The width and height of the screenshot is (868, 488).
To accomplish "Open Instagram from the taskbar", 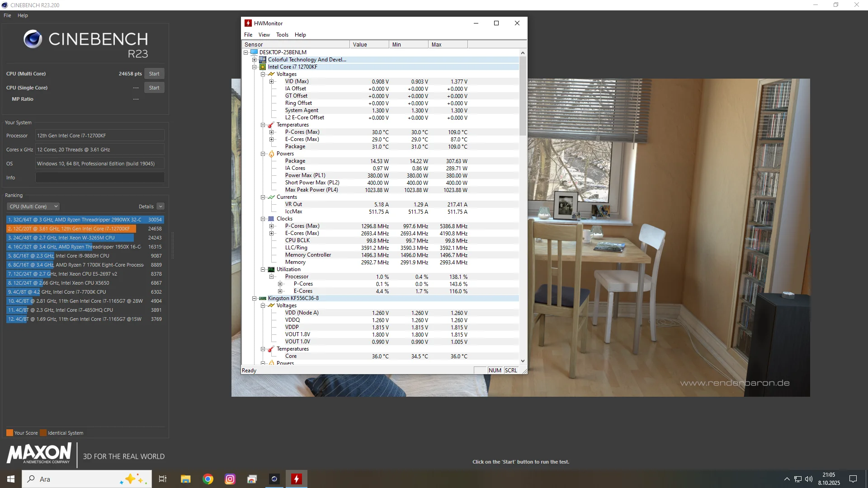I will tap(230, 479).
